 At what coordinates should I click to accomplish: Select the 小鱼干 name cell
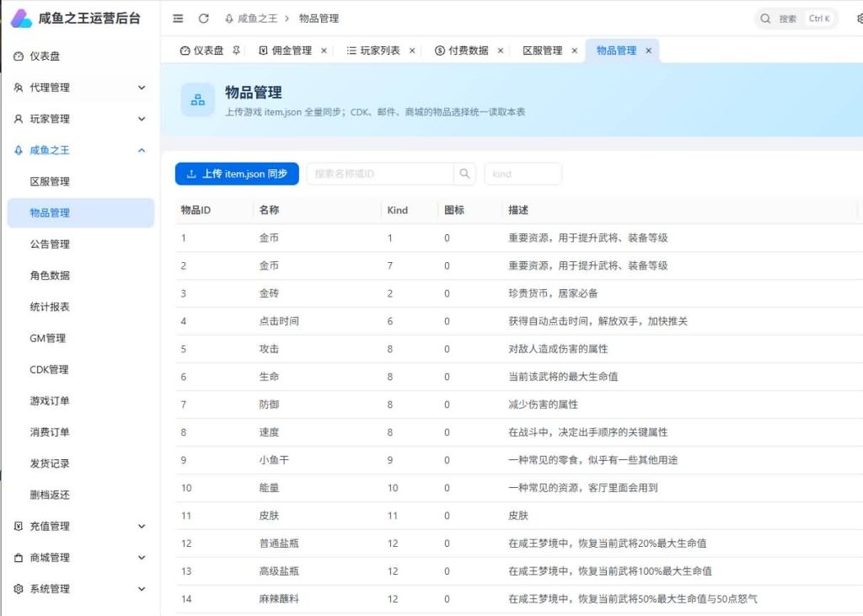[x=274, y=460]
